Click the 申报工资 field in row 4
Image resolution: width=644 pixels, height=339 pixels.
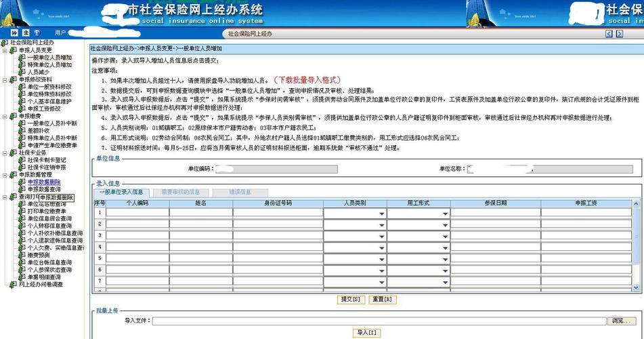(586, 247)
